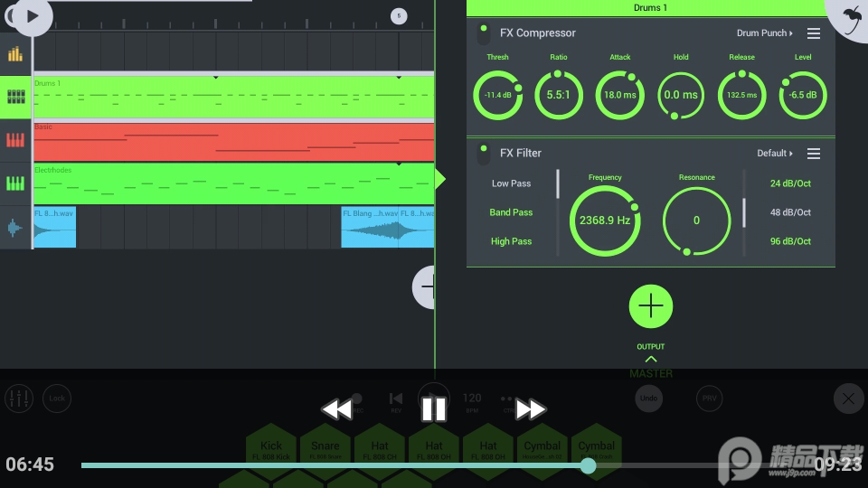Select High Pass filter type
868x488 pixels.
tap(511, 241)
